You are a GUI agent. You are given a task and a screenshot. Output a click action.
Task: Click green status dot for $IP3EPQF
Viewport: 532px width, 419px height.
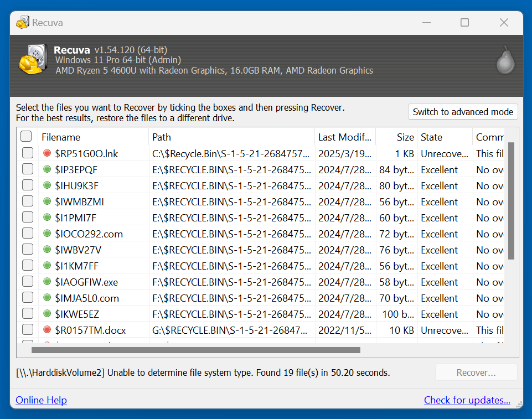click(47, 169)
